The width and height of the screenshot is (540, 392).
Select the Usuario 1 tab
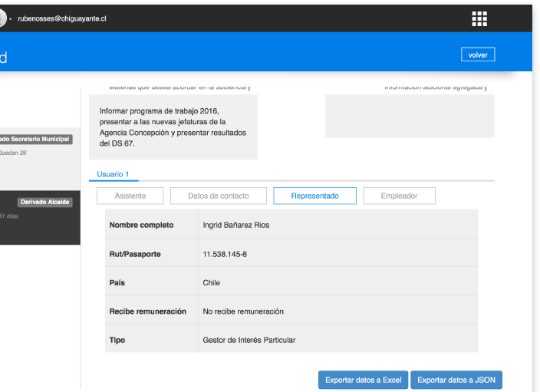coord(114,174)
